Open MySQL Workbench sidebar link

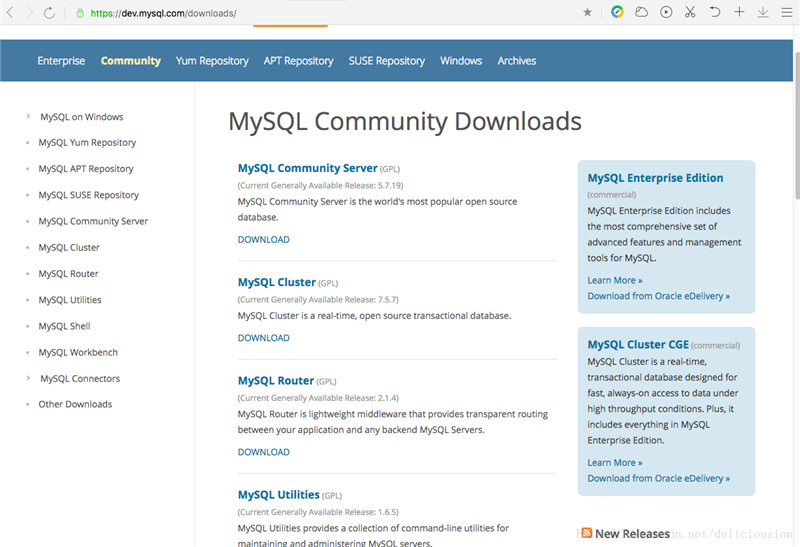pos(78,352)
